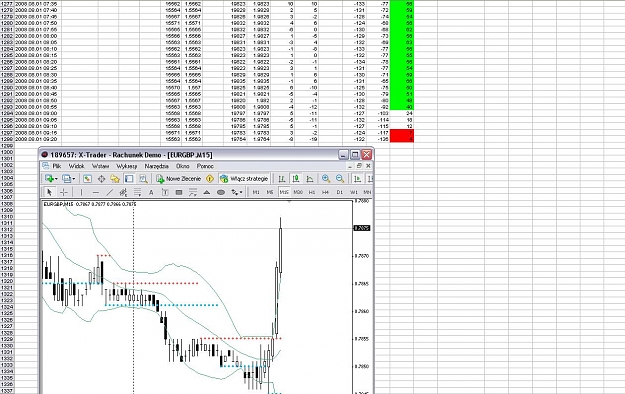Switch to line chart display icon

tap(310, 179)
